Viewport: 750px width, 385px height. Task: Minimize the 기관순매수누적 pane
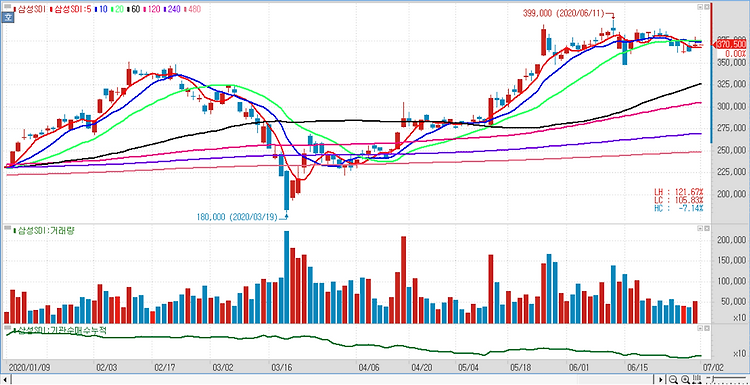[x=699, y=329]
